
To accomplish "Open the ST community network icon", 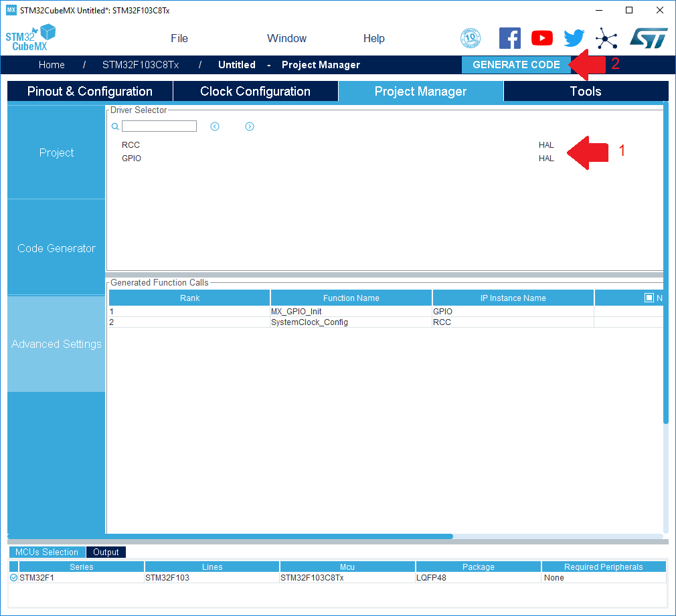I will click(606, 38).
